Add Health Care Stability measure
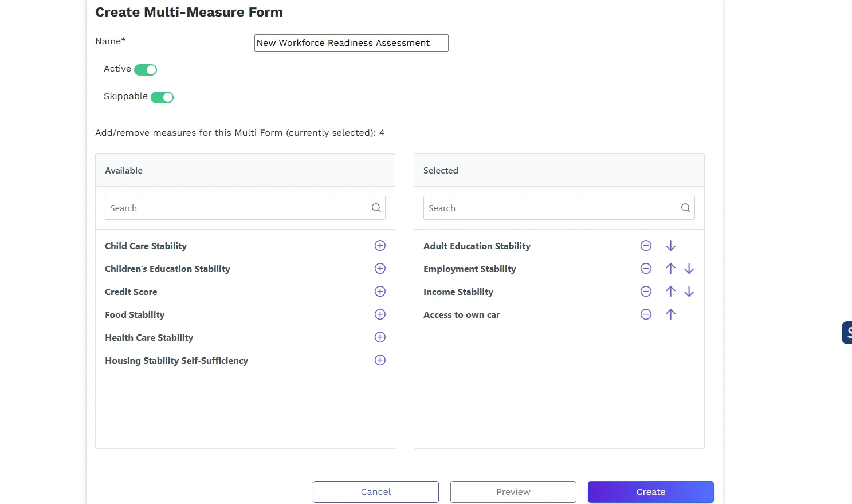Viewport: 852px width, 504px height. pyautogui.click(x=380, y=337)
